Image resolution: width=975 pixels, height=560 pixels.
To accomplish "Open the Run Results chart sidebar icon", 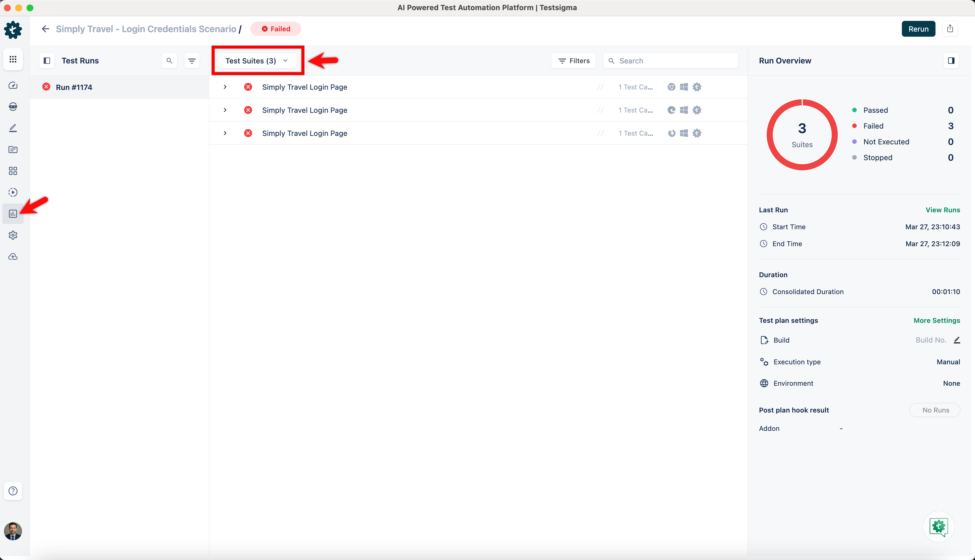I will point(13,214).
